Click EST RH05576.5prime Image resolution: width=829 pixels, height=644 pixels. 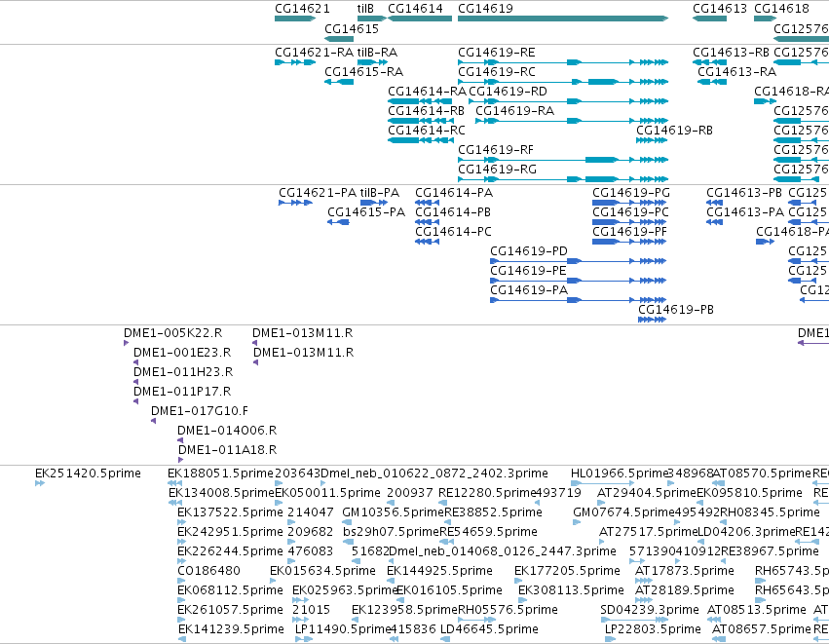pyautogui.click(x=477, y=621)
